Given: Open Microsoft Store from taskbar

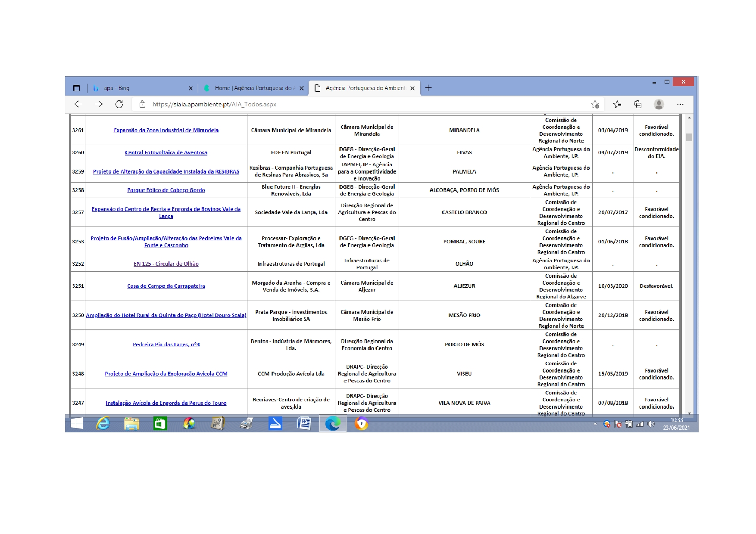Looking at the screenshot, I should tap(160, 424).
